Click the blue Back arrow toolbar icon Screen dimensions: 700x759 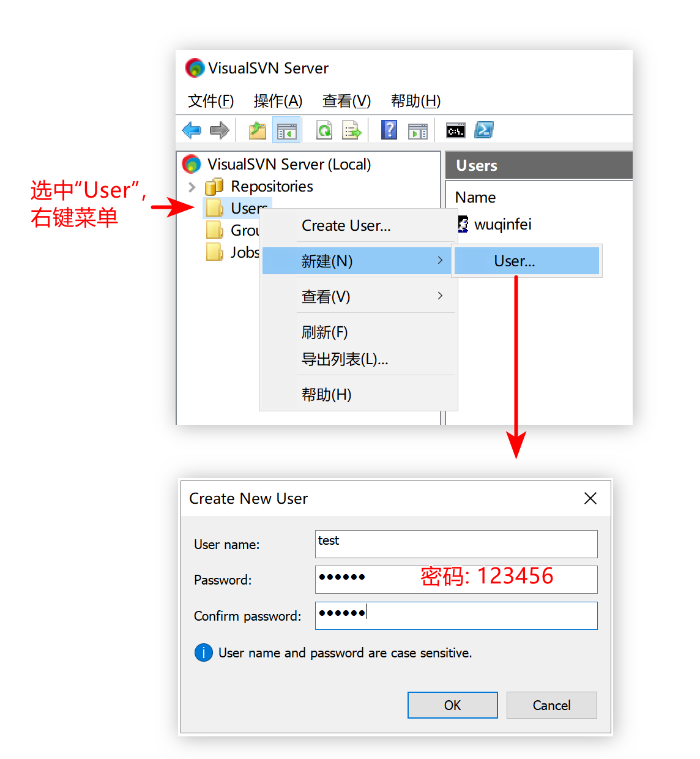192,130
